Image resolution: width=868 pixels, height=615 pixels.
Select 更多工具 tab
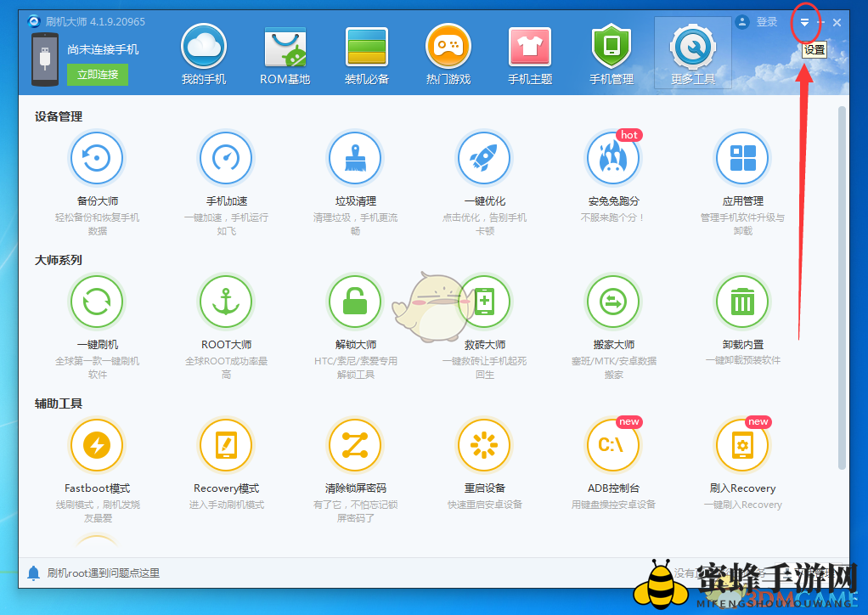pyautogui.click(x=693, y=54)
